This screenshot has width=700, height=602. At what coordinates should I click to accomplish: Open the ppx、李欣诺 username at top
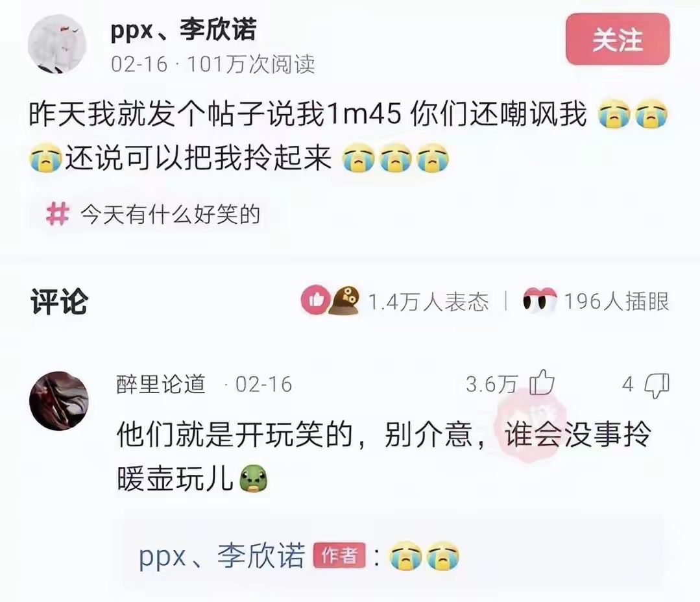coord(184,30)
